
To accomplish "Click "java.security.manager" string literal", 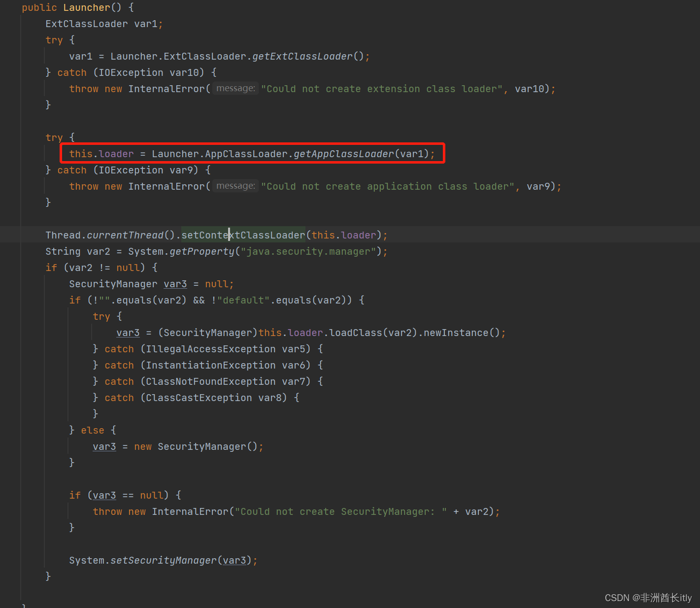I will coord(308,251).
